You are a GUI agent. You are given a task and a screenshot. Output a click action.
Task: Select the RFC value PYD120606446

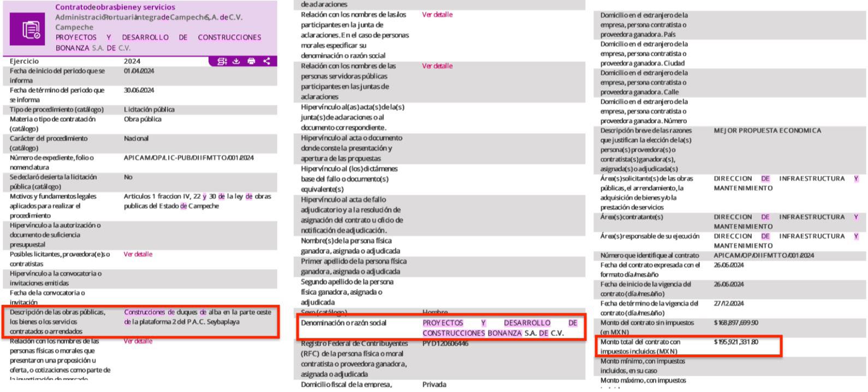tap(445, 343)
